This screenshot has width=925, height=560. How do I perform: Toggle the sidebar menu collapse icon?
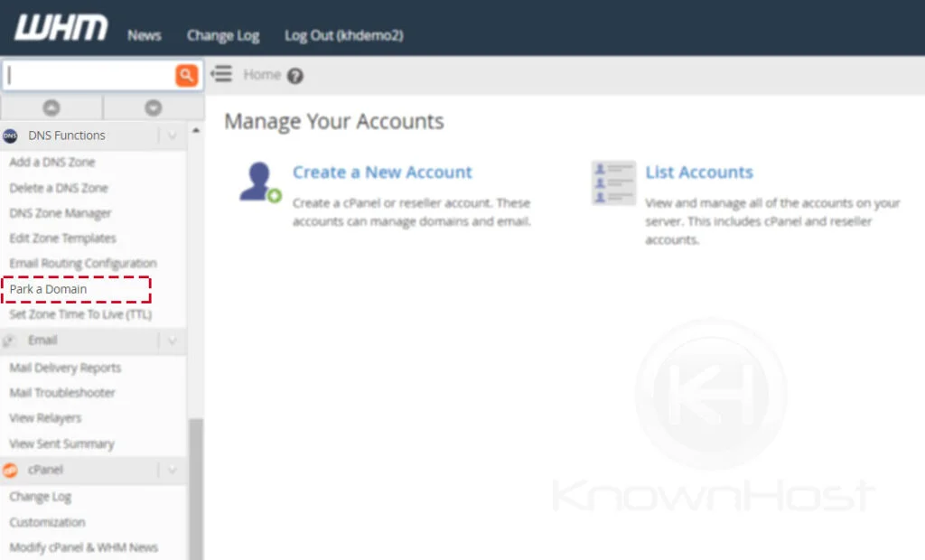(221, 75)
